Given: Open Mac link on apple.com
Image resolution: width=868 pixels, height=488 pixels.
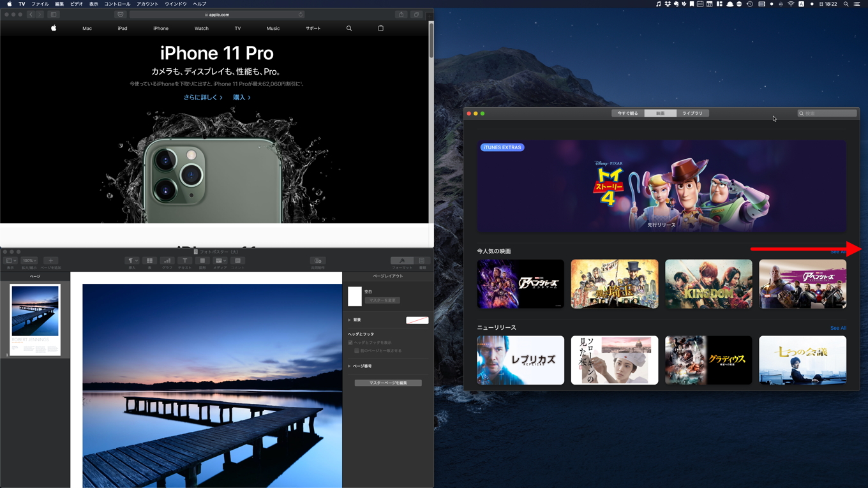Looking at the screenshot, I should pos(87,28).
